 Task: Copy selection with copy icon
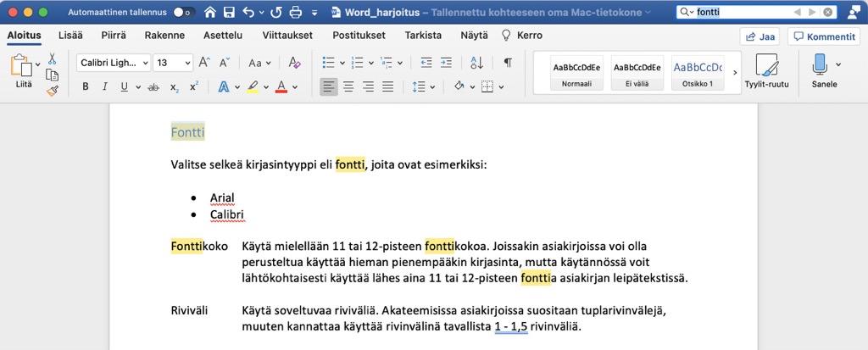pos(52,75)
